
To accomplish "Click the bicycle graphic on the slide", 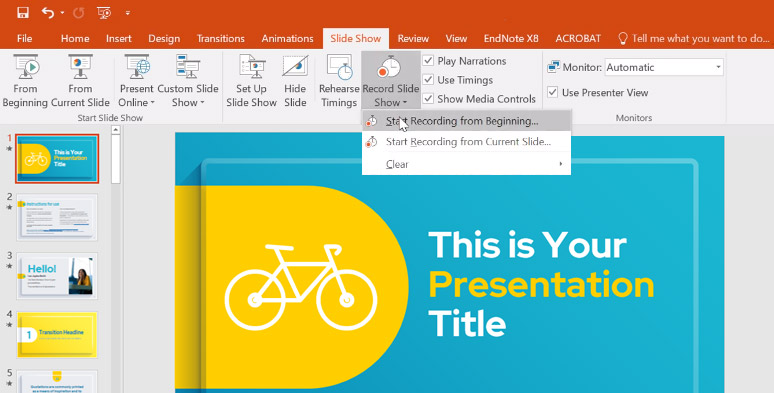I will [301, 287].
